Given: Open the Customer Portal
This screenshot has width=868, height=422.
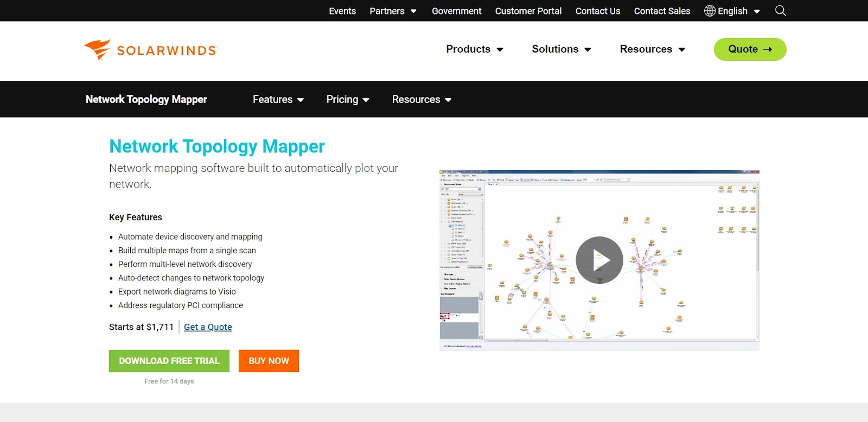Looking at the screenshot, I should pos(528,11).
